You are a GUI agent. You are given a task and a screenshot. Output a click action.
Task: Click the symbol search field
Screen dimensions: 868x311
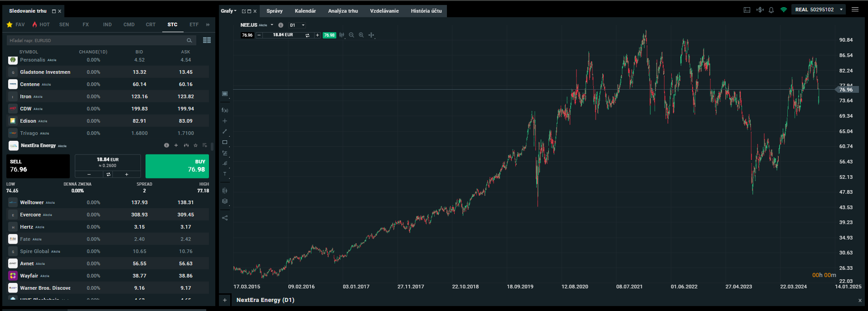pos(96,40)
